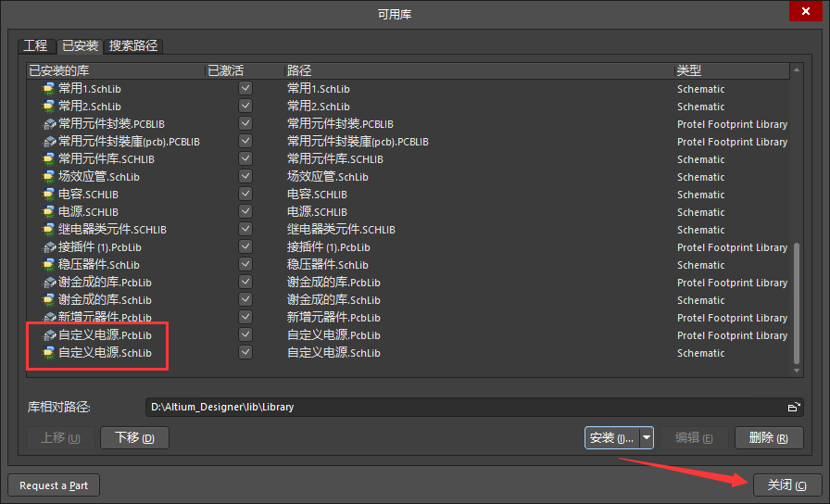This screenshot has height=504, width=830.
Task: Switch to the 搜索路径 tab
Action: (x=133, y=46)
